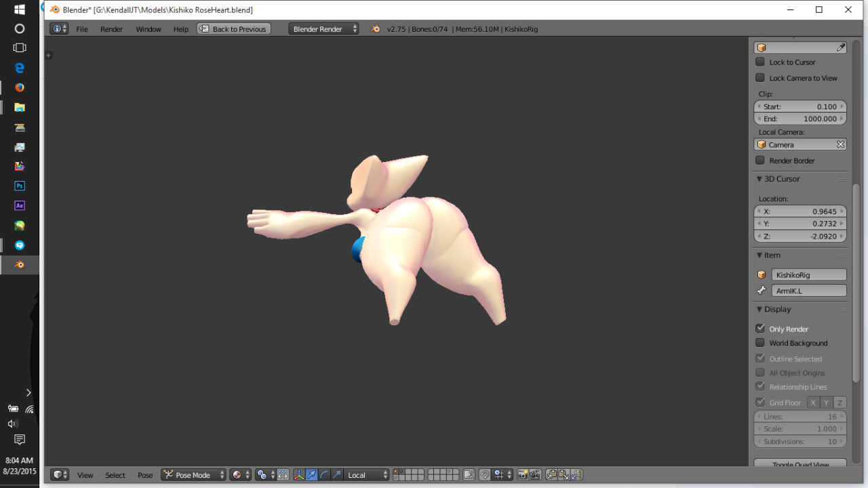The width and height of the screenshot is (868, 488).
Task: Click the OpenGL render animation clapper icon
Action: point(535,475)
